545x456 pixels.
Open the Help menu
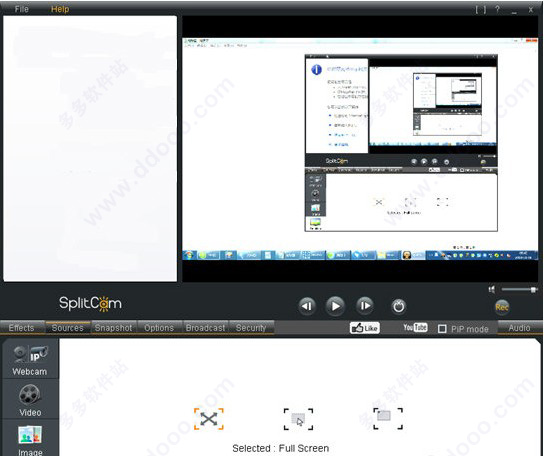click(60, 9)
